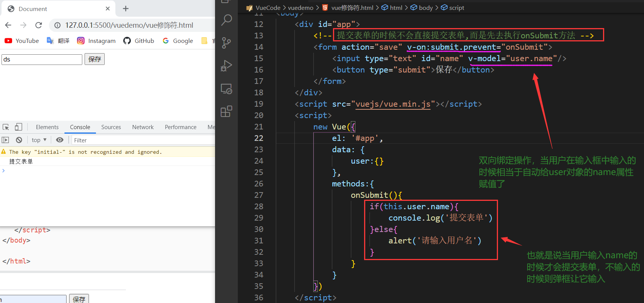Toggle the DevTools device toolbar icon
The height and width of the screenshot is (303, 644).
pos(18,127)
